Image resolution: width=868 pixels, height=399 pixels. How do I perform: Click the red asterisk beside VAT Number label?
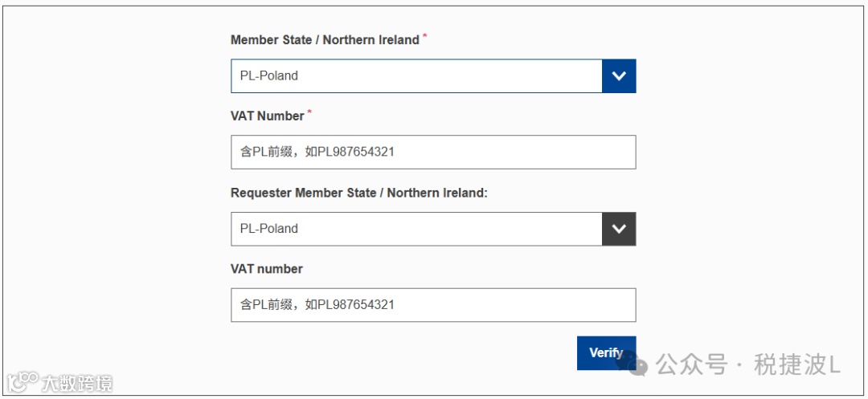click(x=309, y=112)
